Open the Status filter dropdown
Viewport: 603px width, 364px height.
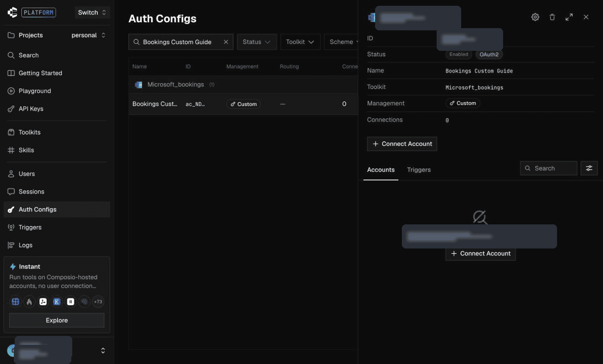(x=257, y=42)
